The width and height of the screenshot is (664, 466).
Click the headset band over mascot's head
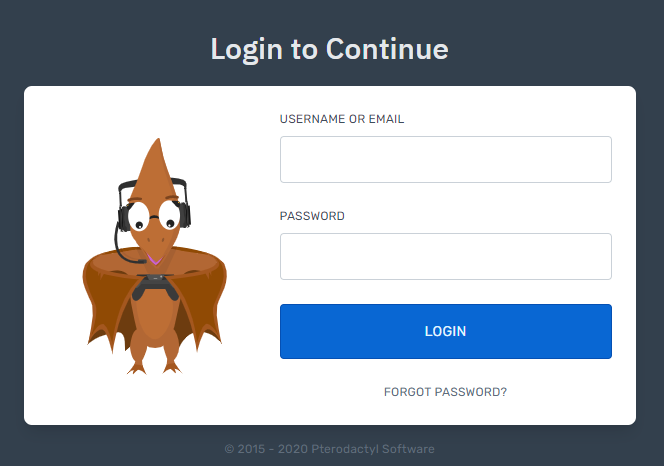pyautogui.click(x=152, y=184)
